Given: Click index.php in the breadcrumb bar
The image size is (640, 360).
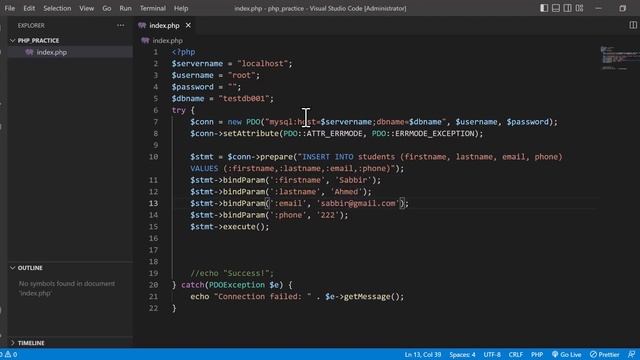Looking at the screenshot, I should pyautogui.click(x=167, y=40).
